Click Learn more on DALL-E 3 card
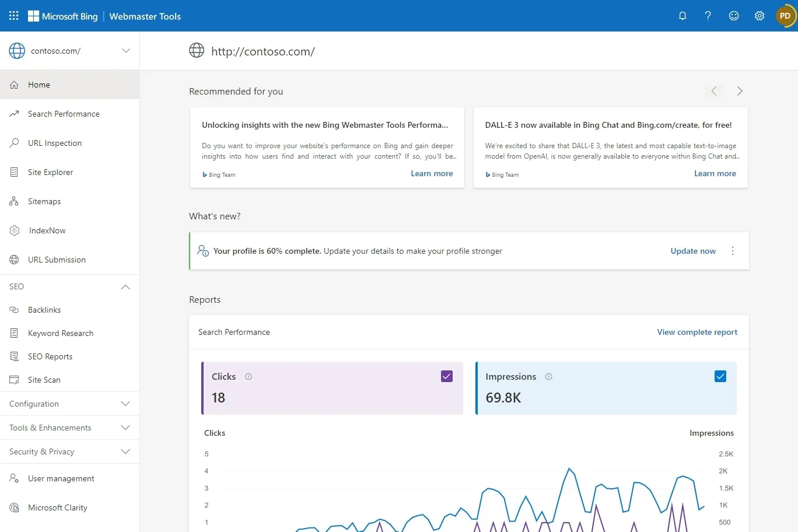The height and width of the screenshot is (532, 798). [715, 173]
